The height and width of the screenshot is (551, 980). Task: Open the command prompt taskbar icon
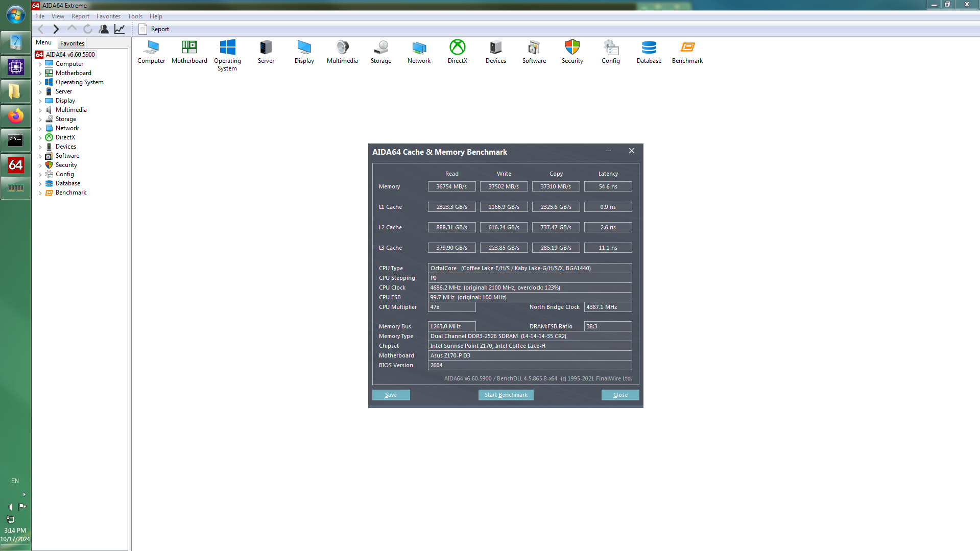[16, 140]
